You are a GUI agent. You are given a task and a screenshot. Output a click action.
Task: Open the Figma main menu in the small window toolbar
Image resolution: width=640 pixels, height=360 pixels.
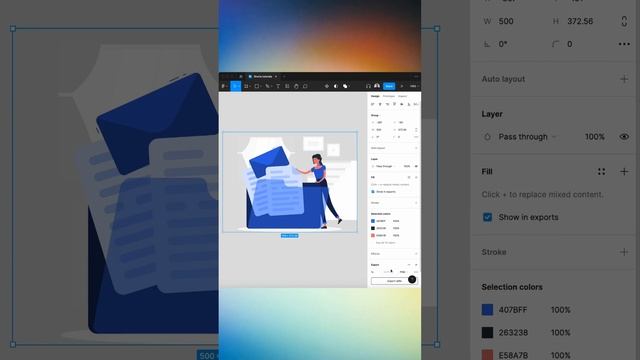click(223, 86)
